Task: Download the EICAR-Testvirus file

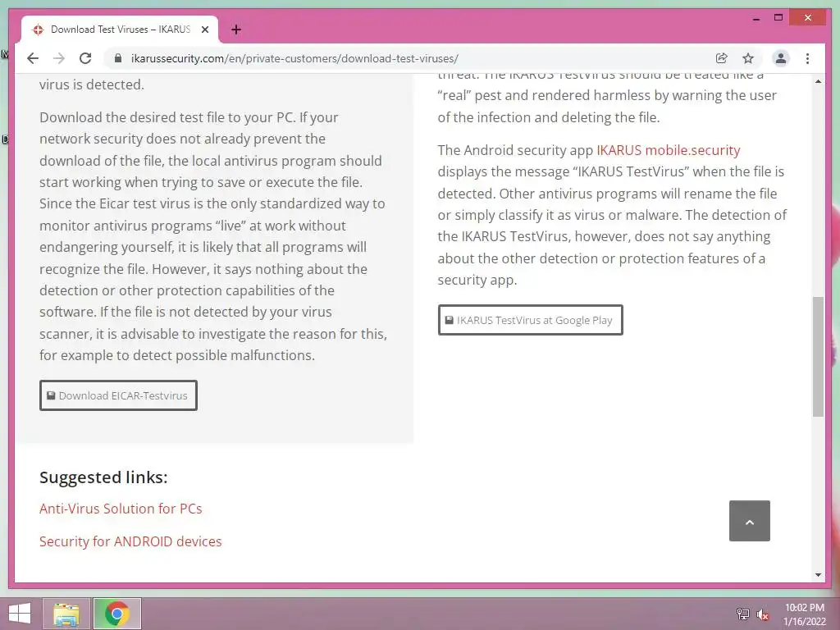Action: tap(118, 395)
